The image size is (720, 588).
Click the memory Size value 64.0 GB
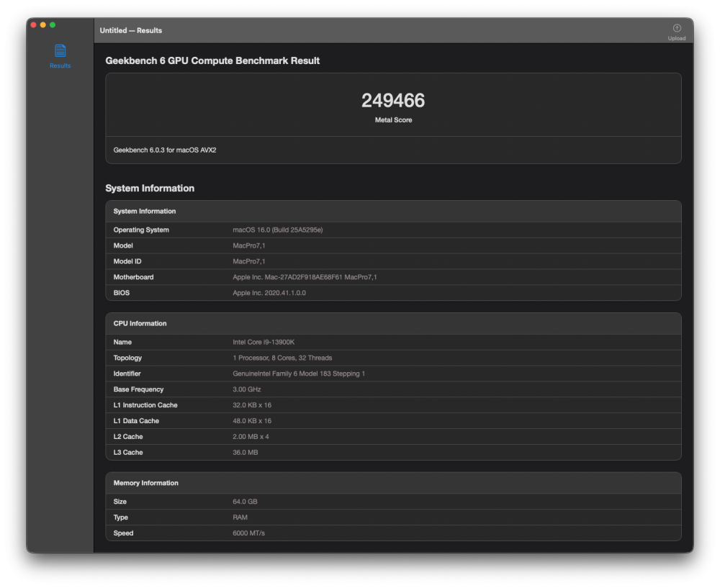pyautogui.click(x=245, y=502)
